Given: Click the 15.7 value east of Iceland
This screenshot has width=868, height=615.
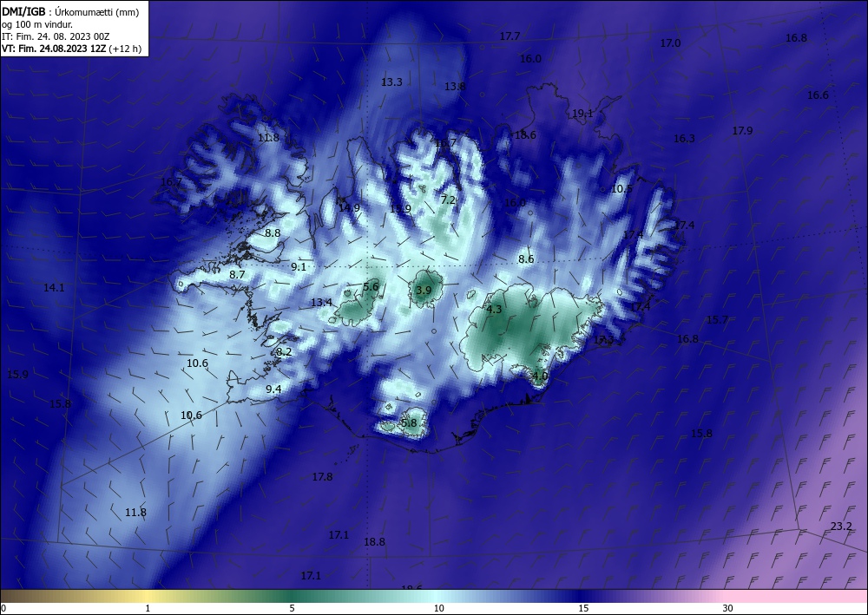Looking at the screenshot, I should pyautogui.click(x=718, y=320).
